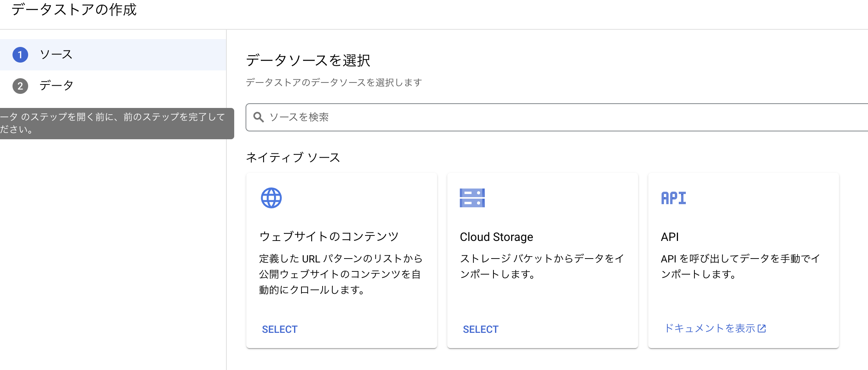Click the ネイティブ ソース section heading

point(293,158)
